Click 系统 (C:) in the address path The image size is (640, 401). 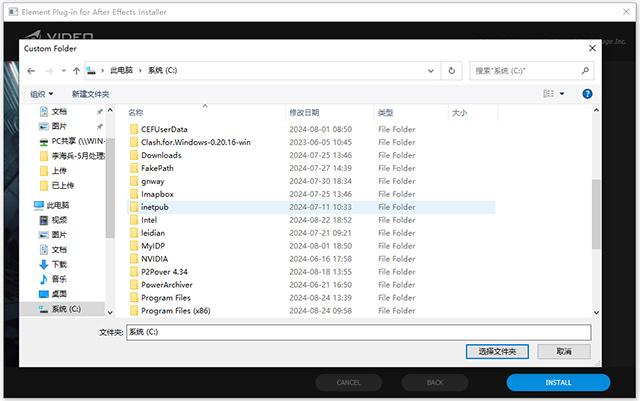click(x=162, y=71)
